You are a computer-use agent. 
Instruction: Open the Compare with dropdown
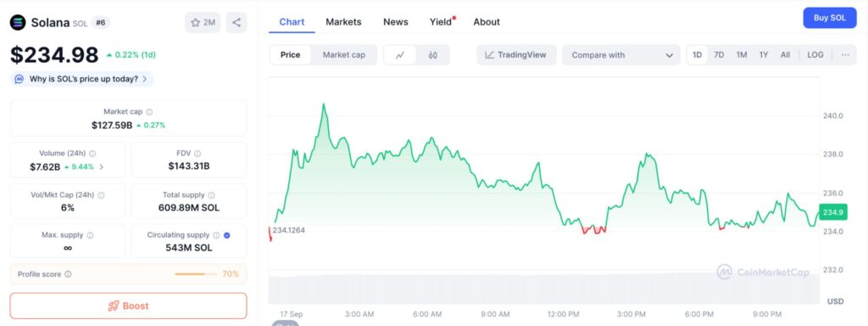tap(621, 55)
